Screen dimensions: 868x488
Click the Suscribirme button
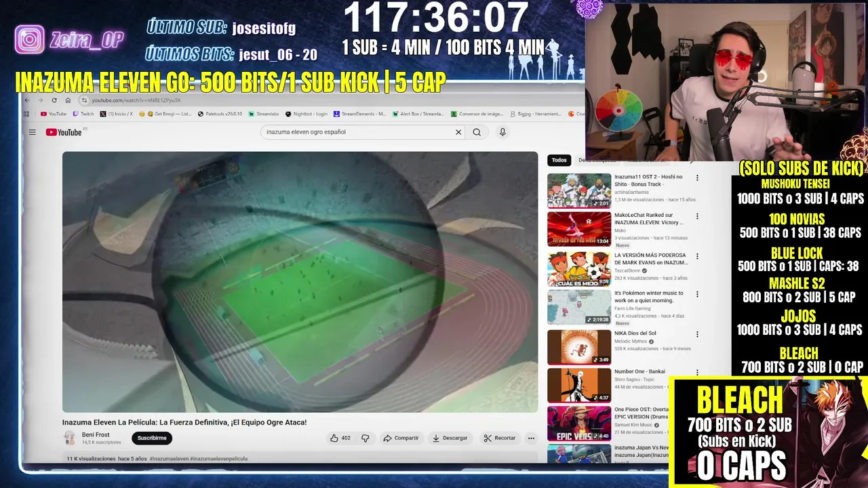pos(152,438)
